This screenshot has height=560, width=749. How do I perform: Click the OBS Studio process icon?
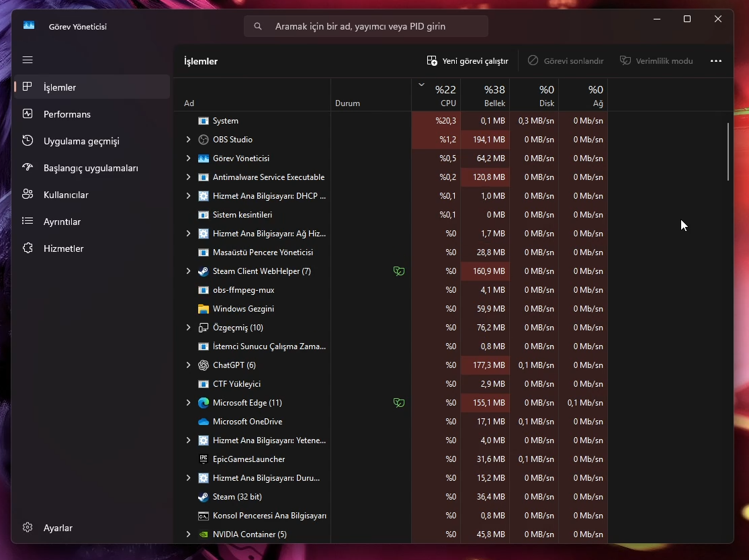point(204,140)
